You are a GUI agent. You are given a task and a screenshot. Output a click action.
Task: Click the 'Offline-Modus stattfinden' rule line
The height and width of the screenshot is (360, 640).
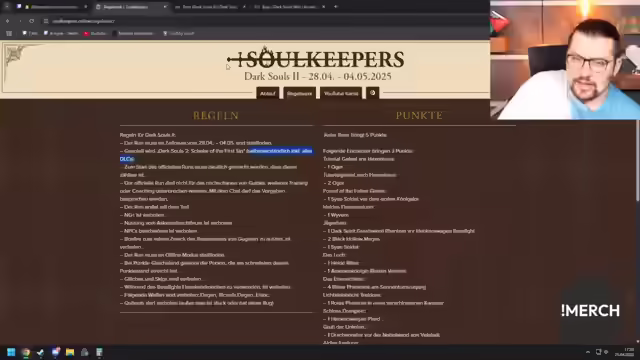coord(172,255)
